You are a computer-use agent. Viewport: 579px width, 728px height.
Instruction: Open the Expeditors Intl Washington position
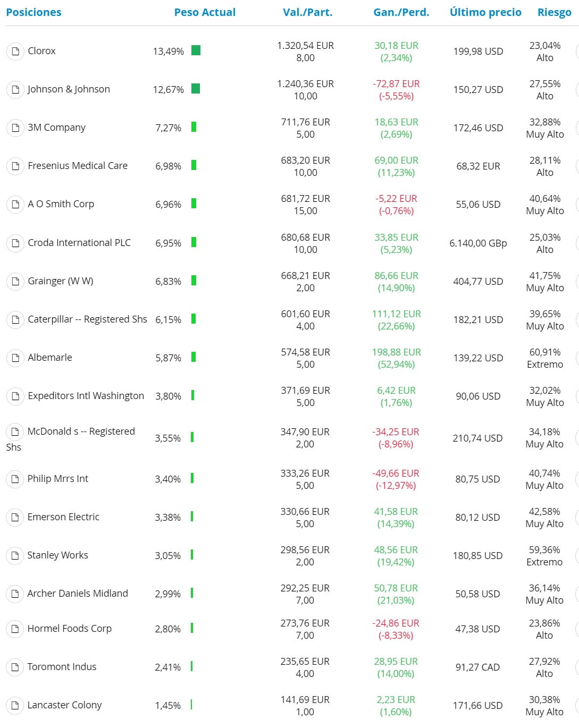(86, 395)
